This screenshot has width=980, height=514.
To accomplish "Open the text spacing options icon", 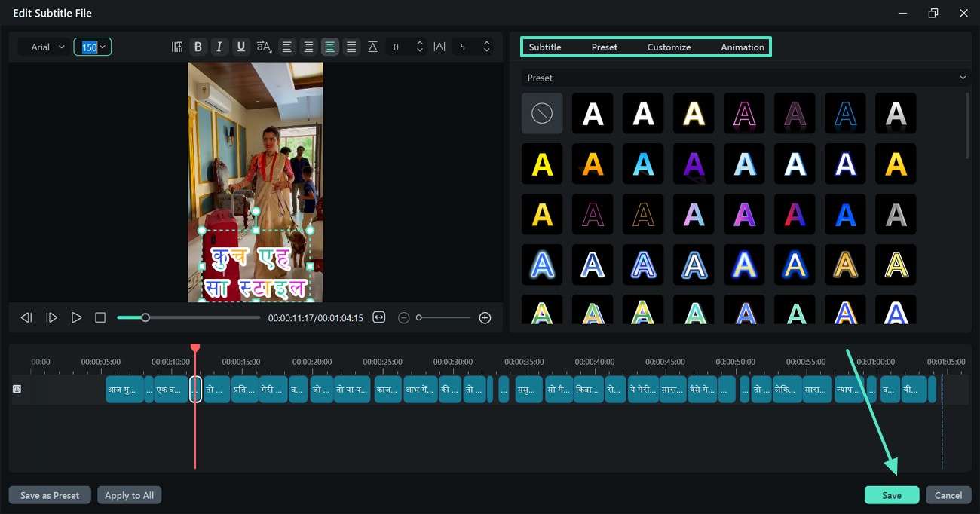I will tap(177, 47).
